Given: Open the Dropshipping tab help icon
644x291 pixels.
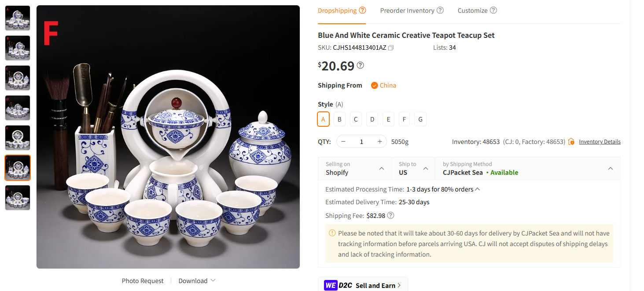Looking at the screenshot, I should tap(363, 10).
